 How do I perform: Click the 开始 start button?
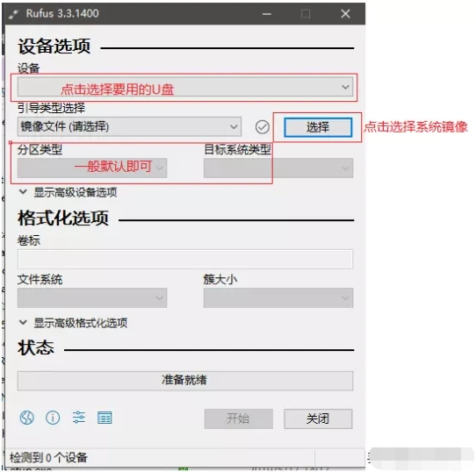coord(239,418)
